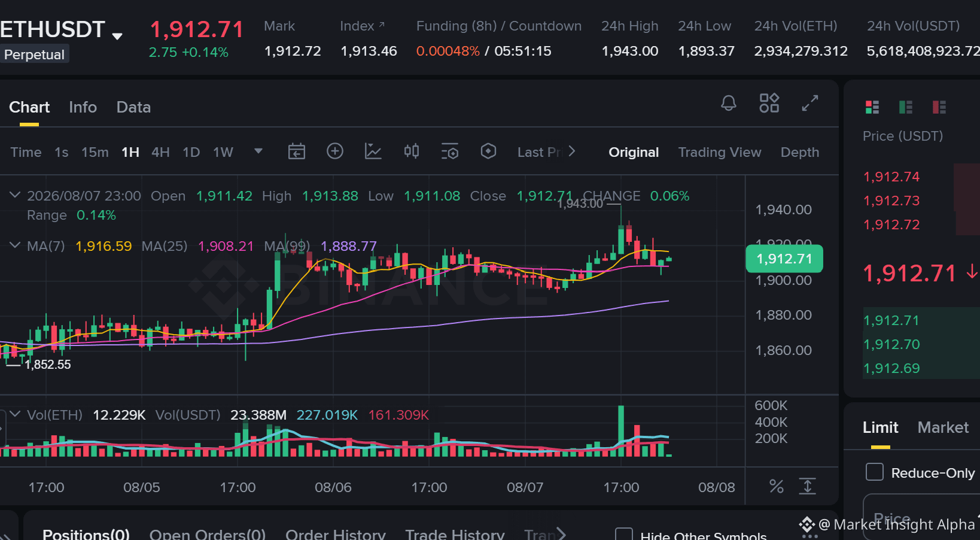The width and height of the screenshot is (980, 540).
Task: Click the Funding rate 0.00048% value
Action: coord(448,51)
